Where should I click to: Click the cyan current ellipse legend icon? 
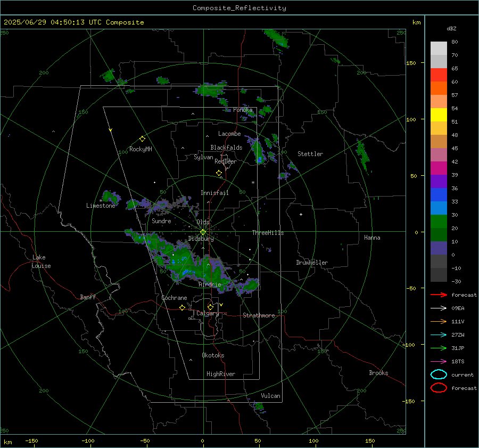pyautogui.click(x=439, y=374)
